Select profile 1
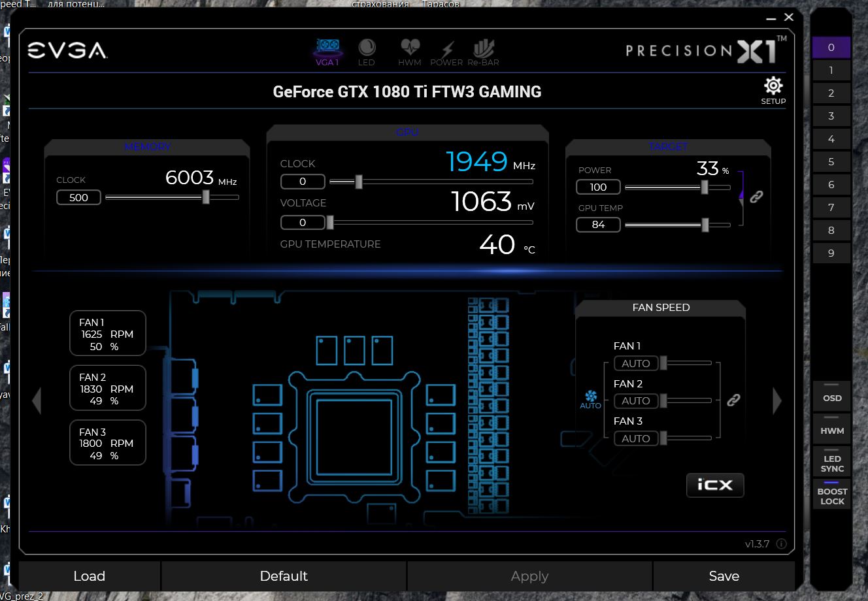This screenshot has height=601, width=868. tap(831, 70)
